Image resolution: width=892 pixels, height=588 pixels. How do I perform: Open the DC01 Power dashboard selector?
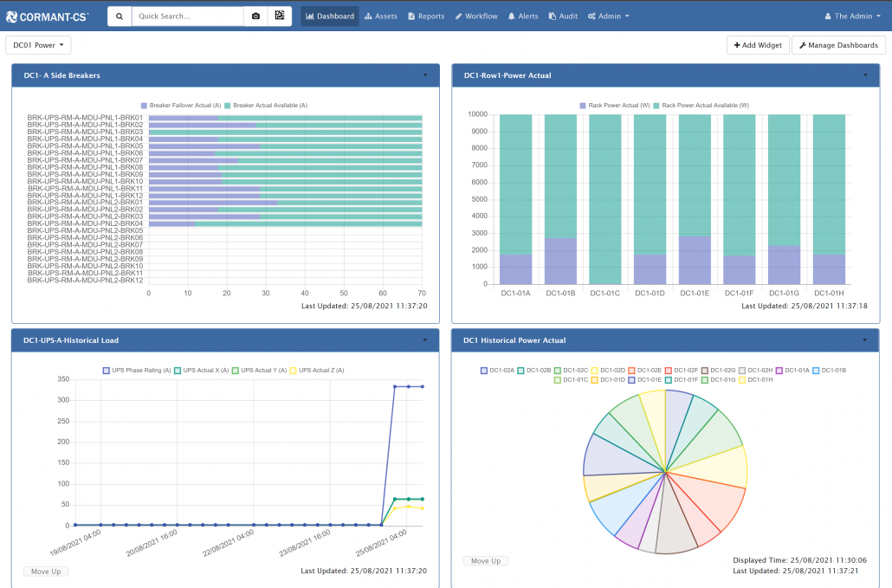38,45
